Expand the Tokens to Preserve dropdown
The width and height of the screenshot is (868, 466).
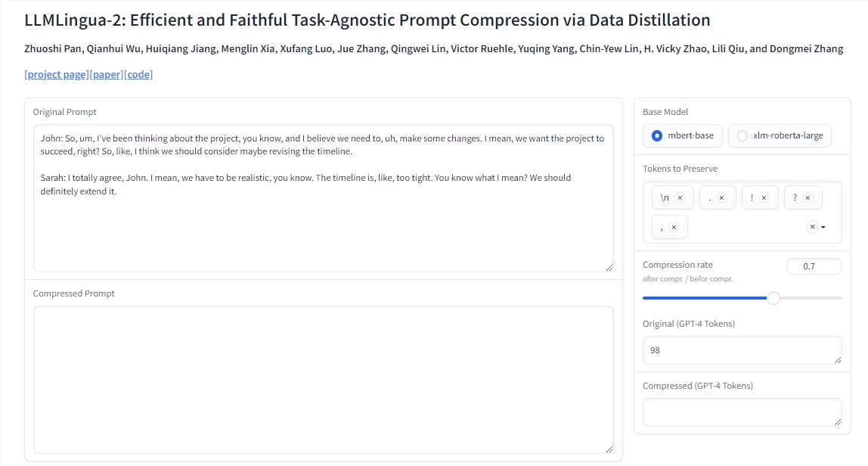(x=823, y=227)
